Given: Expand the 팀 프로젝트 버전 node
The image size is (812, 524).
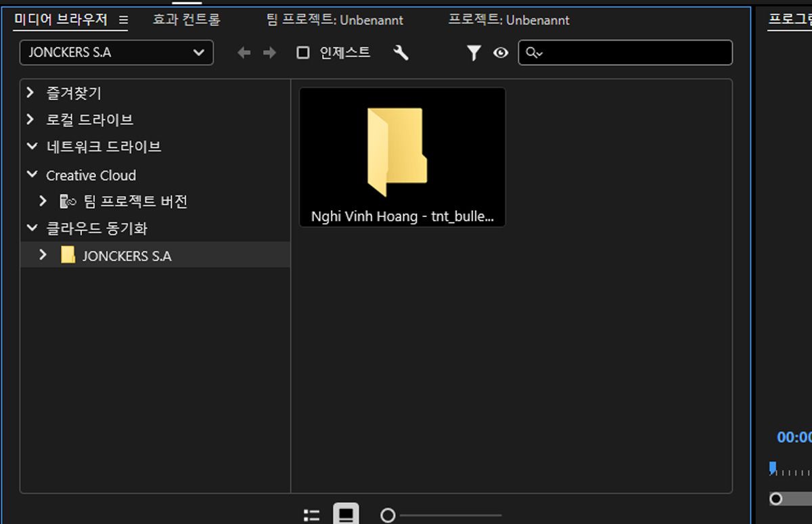Looking at the screenshot, I should (43, 201).
